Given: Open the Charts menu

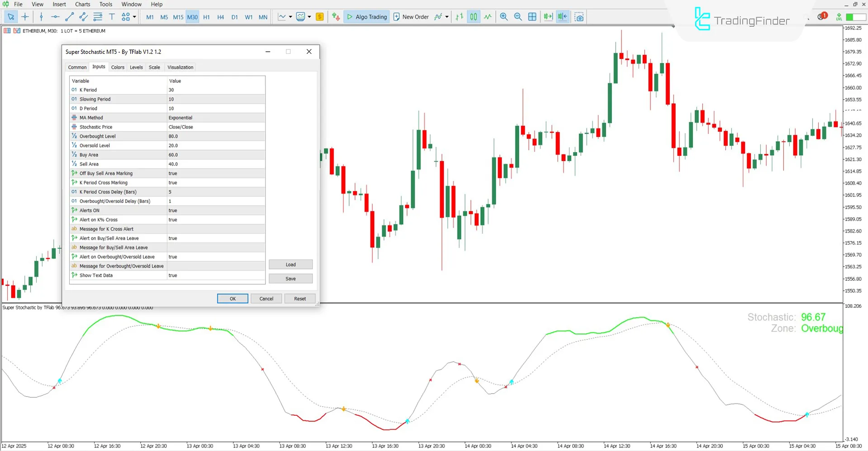Looking at the screenshot, I should [82, 4].
